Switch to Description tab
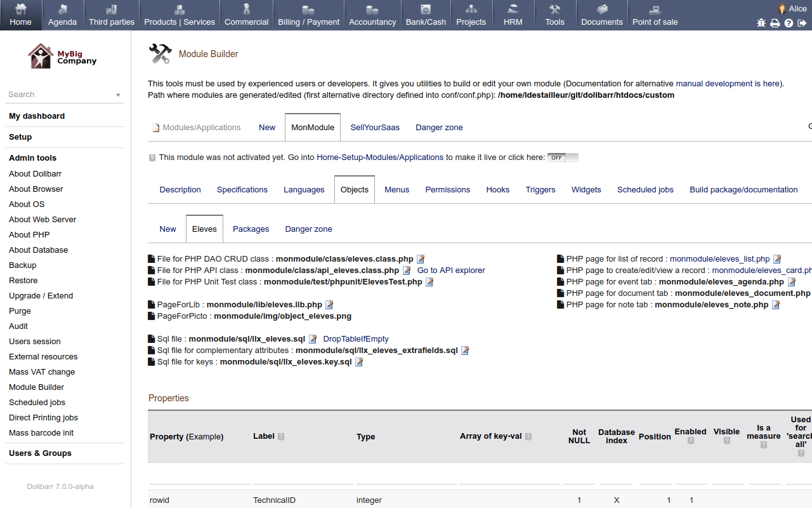Screen dimensions: 812x508 (180, 190)
